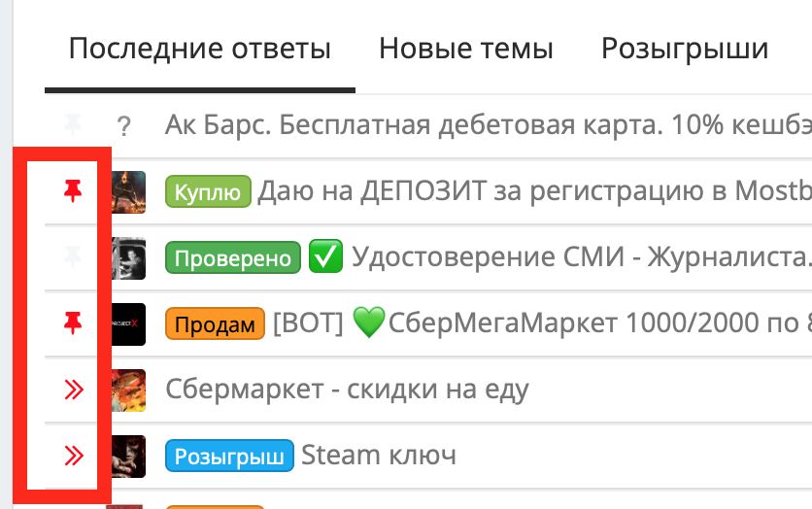812x509 pixels.
Task: Unpin the Mostbet ДЕПОЗИТ thread red pin
Action: [x=73, y=191]
